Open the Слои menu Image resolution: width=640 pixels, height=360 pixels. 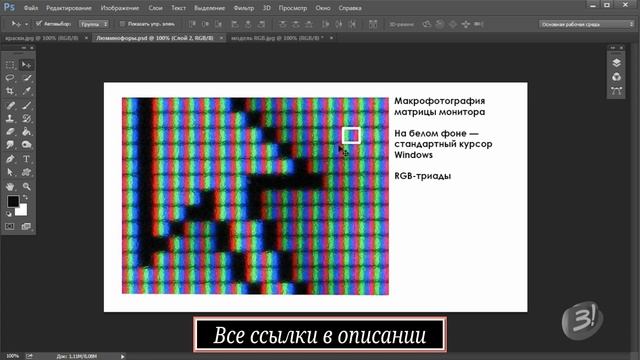pos(156,8)
